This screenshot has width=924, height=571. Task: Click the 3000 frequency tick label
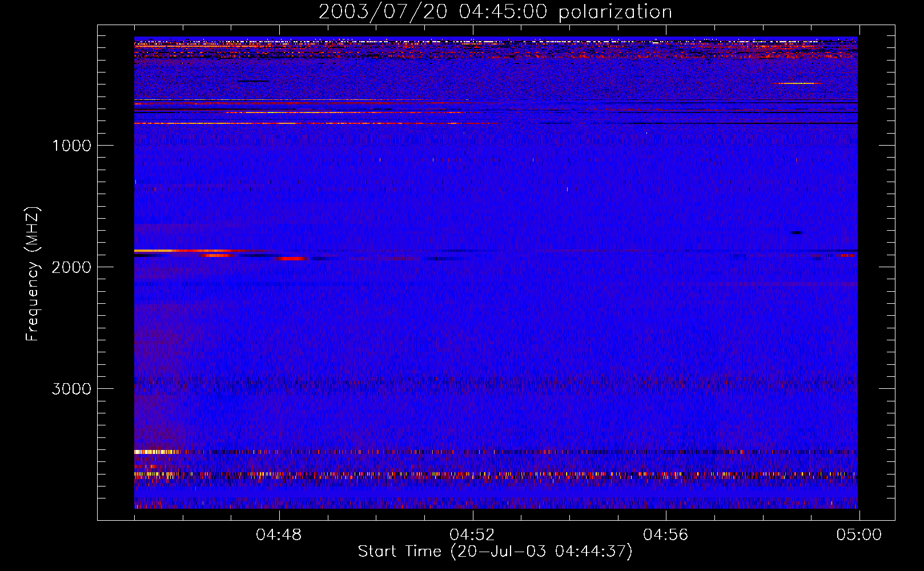click(71, 389)
